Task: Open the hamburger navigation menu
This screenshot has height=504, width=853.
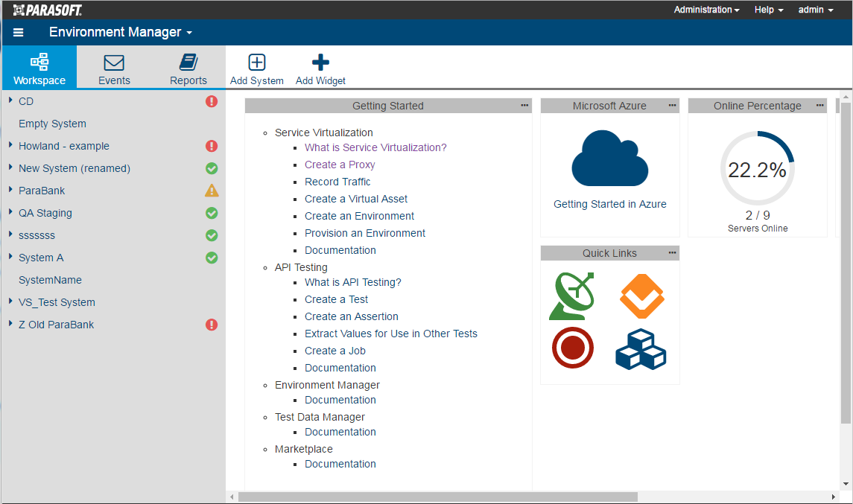Action: pos(18,33)
